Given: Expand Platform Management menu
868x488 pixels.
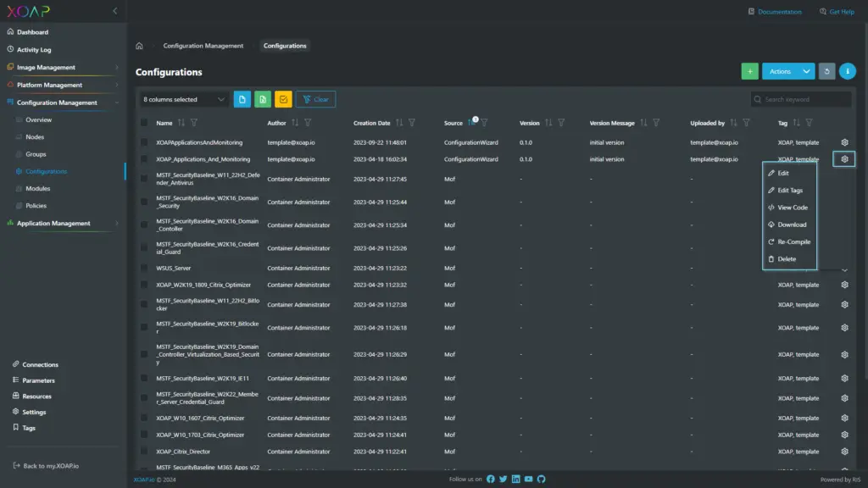Looking at the screenshot, I should pos(63,86).
